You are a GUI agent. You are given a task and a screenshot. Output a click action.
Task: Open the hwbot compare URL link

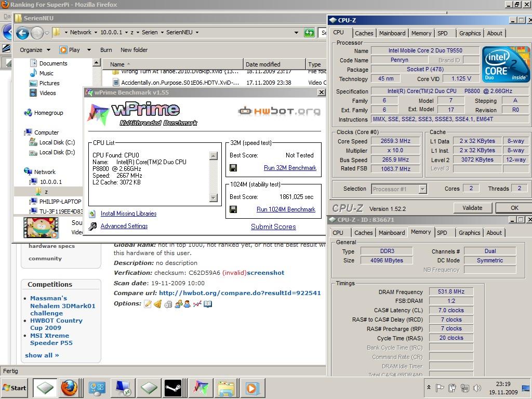(x=240, y=293)
